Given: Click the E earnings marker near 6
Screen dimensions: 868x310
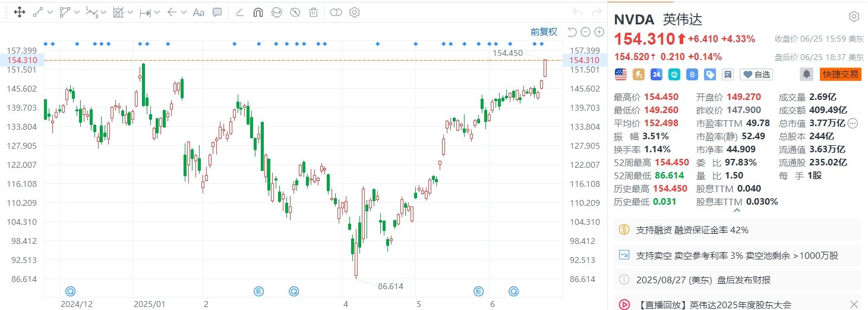Looking at the screenshot, I should click(x=478, y=291).
